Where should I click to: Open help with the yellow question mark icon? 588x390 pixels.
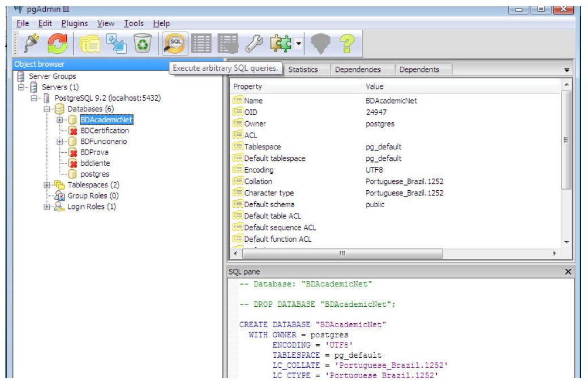click(x=347, y=44)
